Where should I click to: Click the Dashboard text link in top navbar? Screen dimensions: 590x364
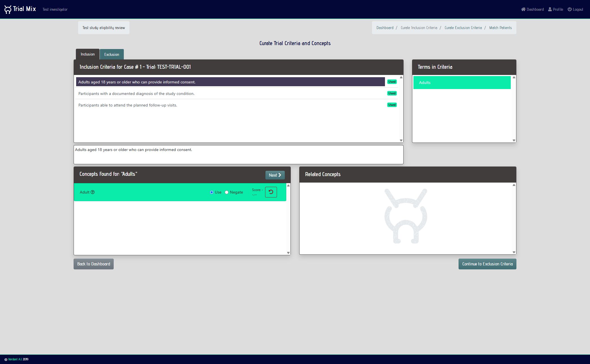coord(535,9)
